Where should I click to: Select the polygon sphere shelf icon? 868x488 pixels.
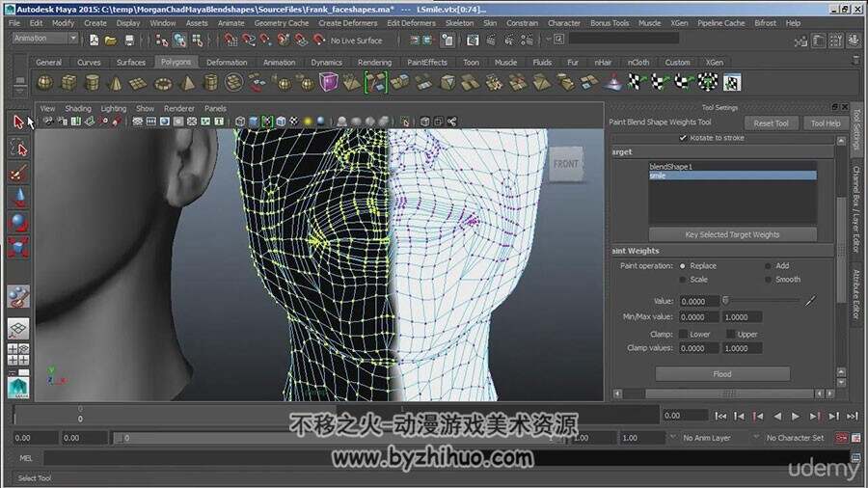click(44, 83)
